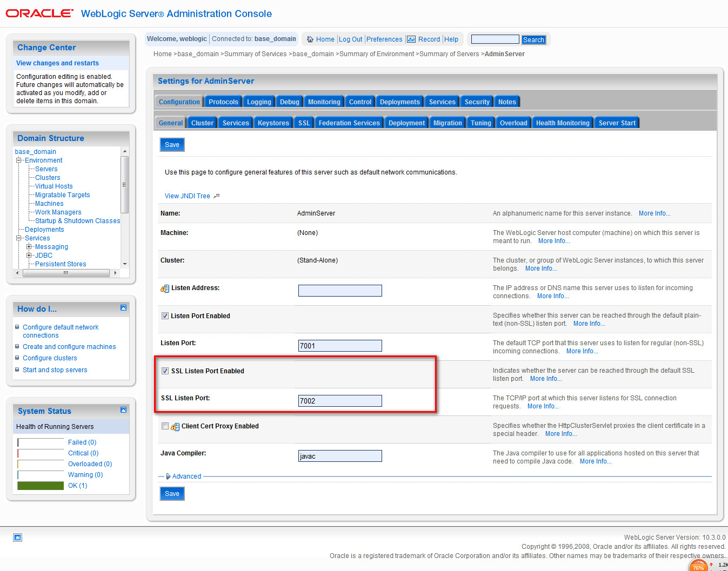This screenshot has width=728, height=571.
Task: Select Deployments in Domain Structure tree
Action: [44, 230]
